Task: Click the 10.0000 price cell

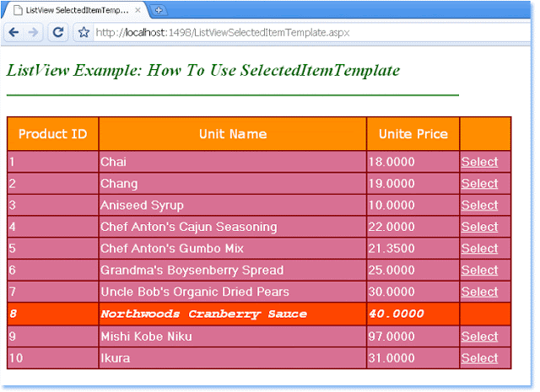Action: pyautogui.click(x=413, y=205)
